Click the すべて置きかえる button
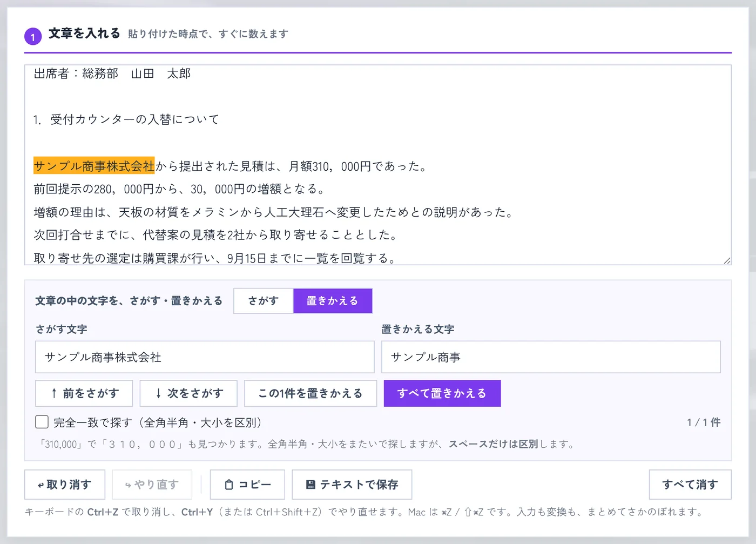Screen dimensions: 756x544 [442, 393]
